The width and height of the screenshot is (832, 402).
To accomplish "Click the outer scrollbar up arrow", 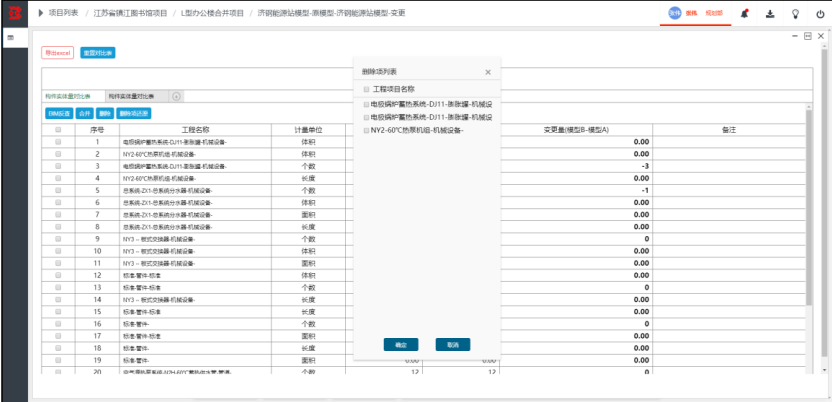I will [x=824, y=46].
